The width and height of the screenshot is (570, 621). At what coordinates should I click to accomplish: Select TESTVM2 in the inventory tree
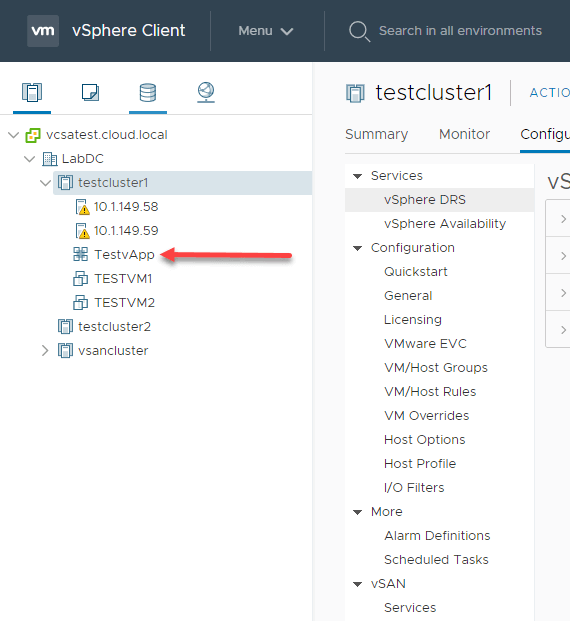click(x=124, y=303)
